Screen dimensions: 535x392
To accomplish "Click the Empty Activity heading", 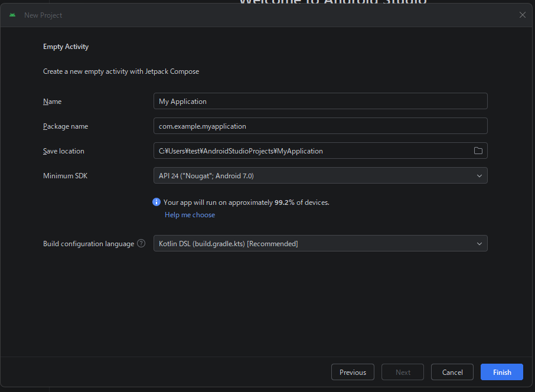I will pyautogui.click(x=66, y=47).
